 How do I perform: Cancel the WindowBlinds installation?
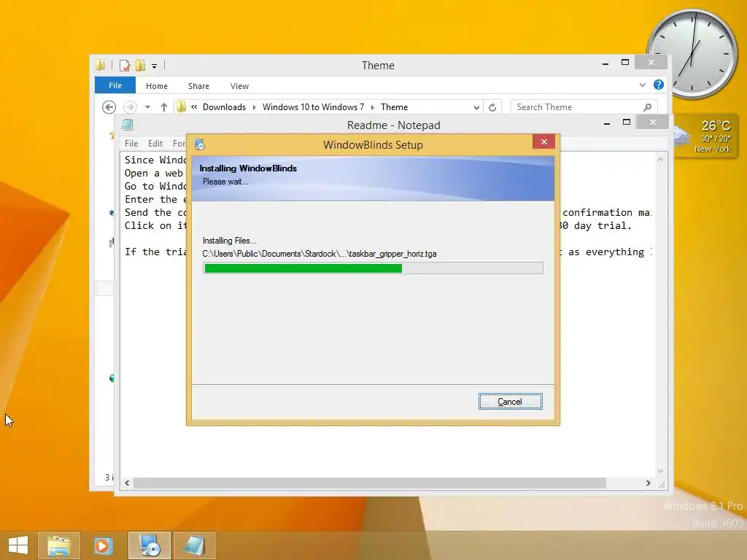[510, 402]
